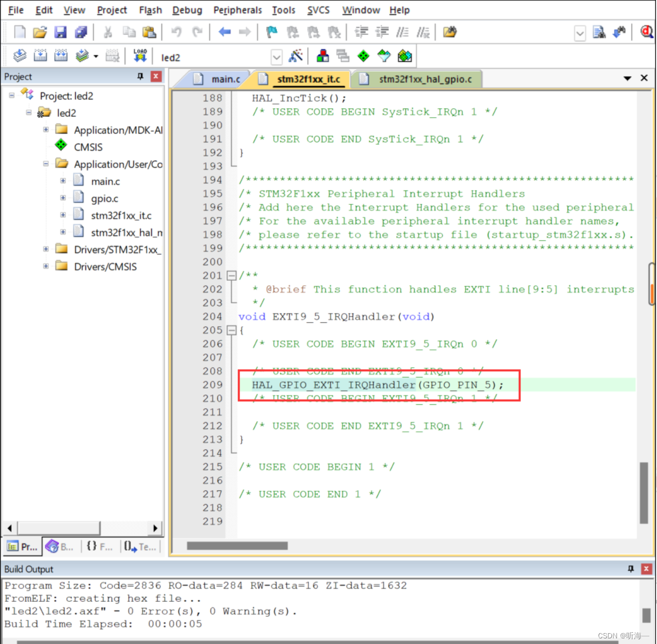Open the File menu
The image size is (657, 644).
[x=16, y=10]
